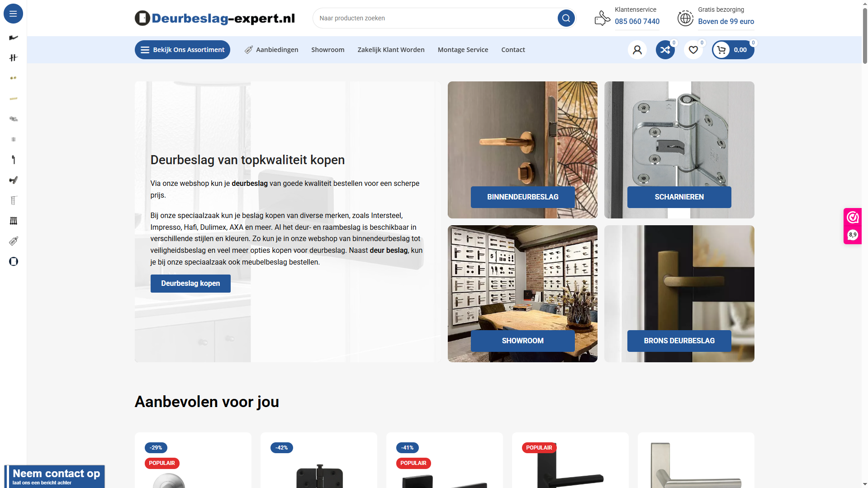Select the door handle category icon in sidebar
The width and height of the screenshot is (868, 488).
coord(14,38)
